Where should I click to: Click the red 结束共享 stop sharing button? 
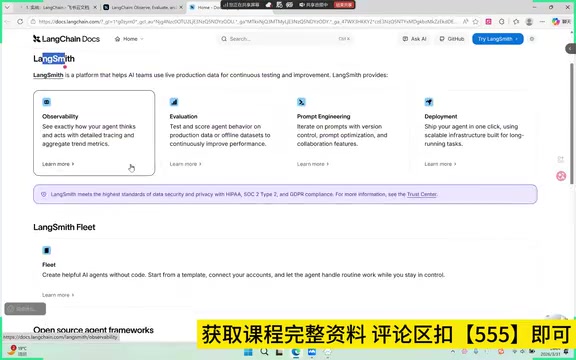pos(344,5)
